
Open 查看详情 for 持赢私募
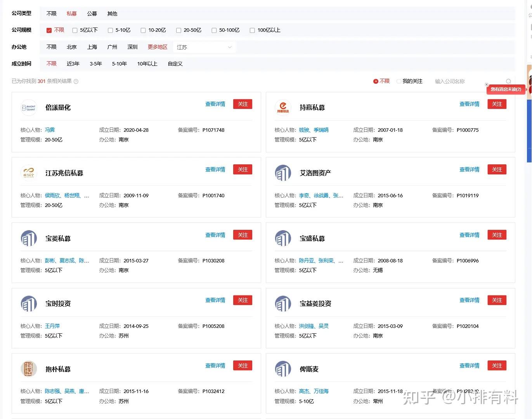pos(469,104)
